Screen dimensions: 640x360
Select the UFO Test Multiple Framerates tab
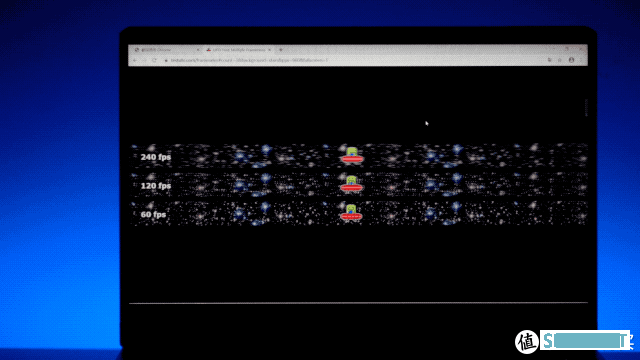(238, 50)
